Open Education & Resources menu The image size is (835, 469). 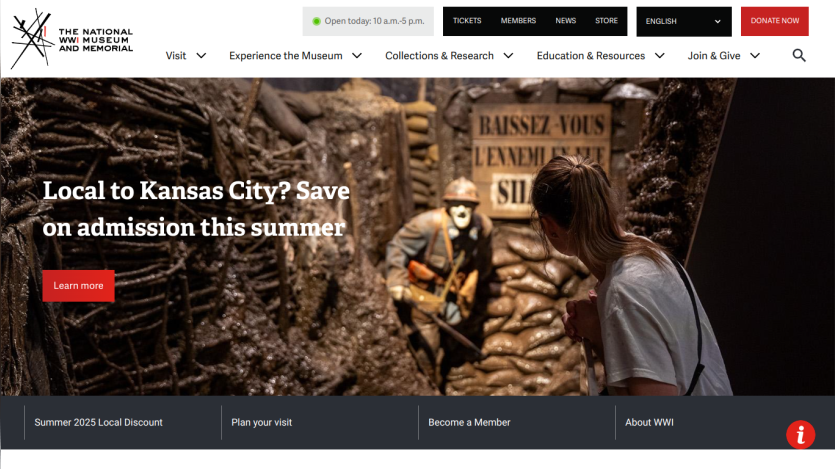coord(591,55)
